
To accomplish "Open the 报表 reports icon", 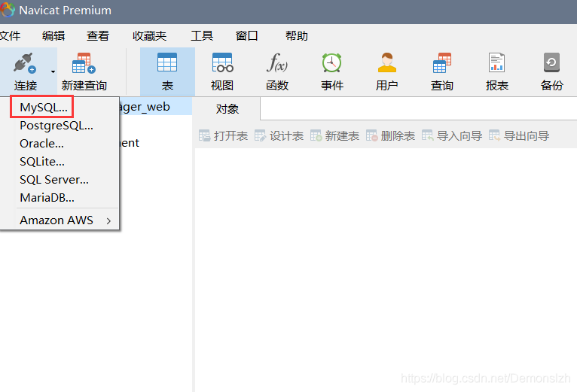I will 497,62.
